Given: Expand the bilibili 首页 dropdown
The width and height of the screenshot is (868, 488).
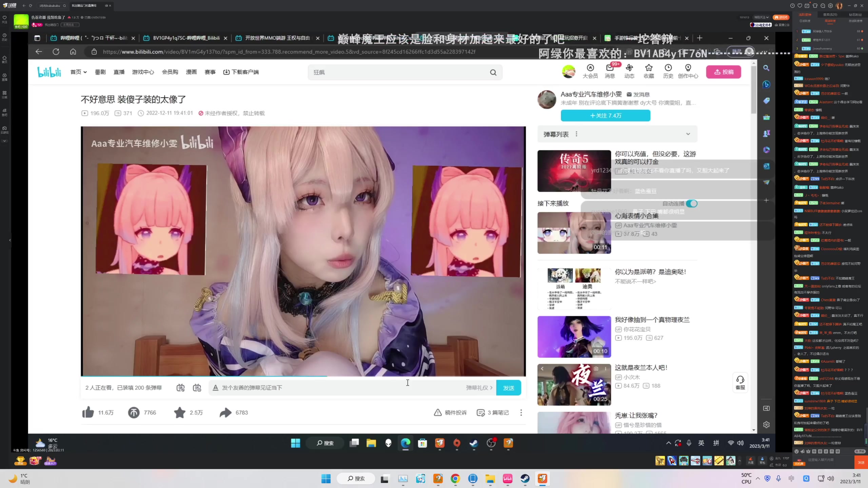Looking at the screenshot, I should point(79,72).
